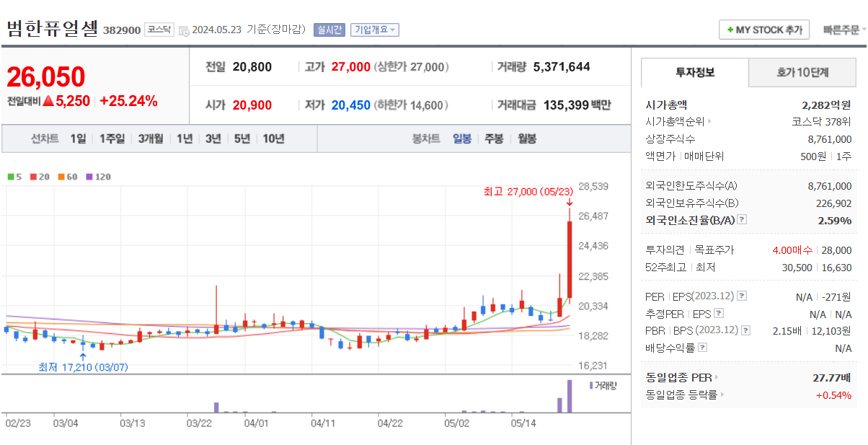Select the 1일 line chart period

[78, 138]
